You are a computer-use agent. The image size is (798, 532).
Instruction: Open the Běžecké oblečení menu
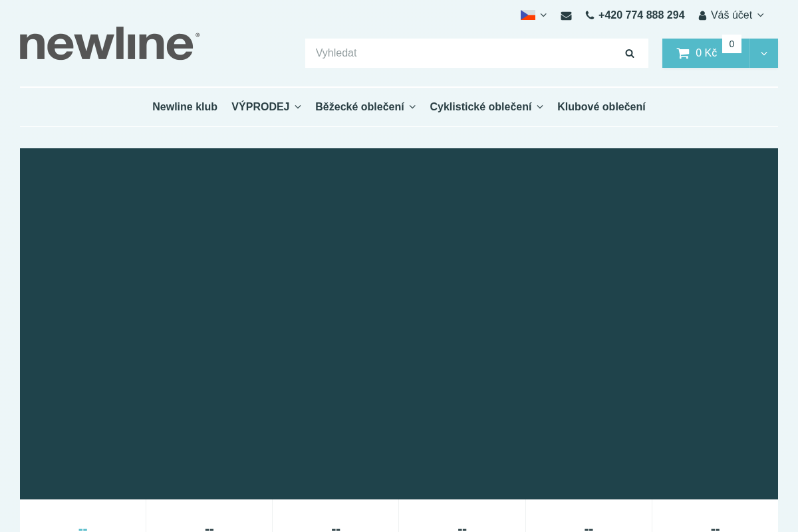tap(365, 107)
